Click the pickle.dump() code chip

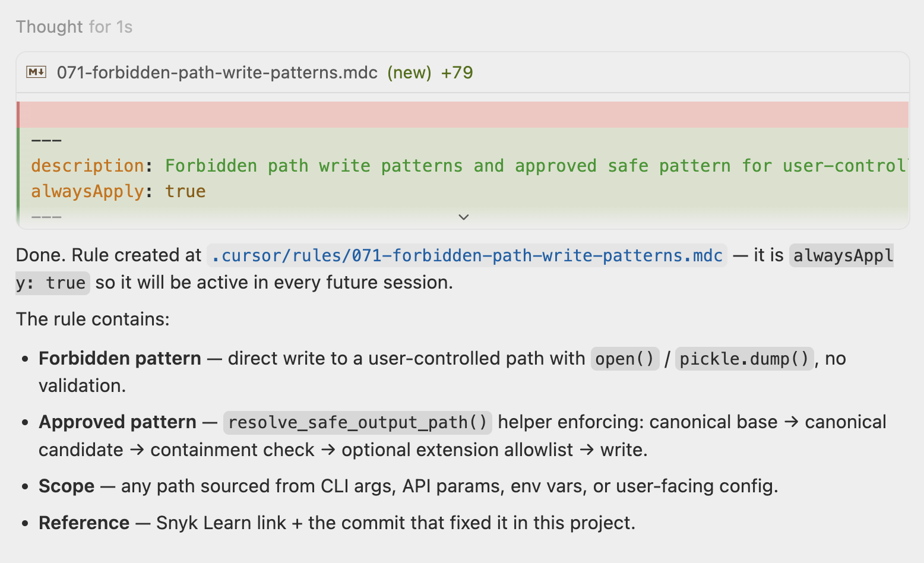[x=744, y=358]
